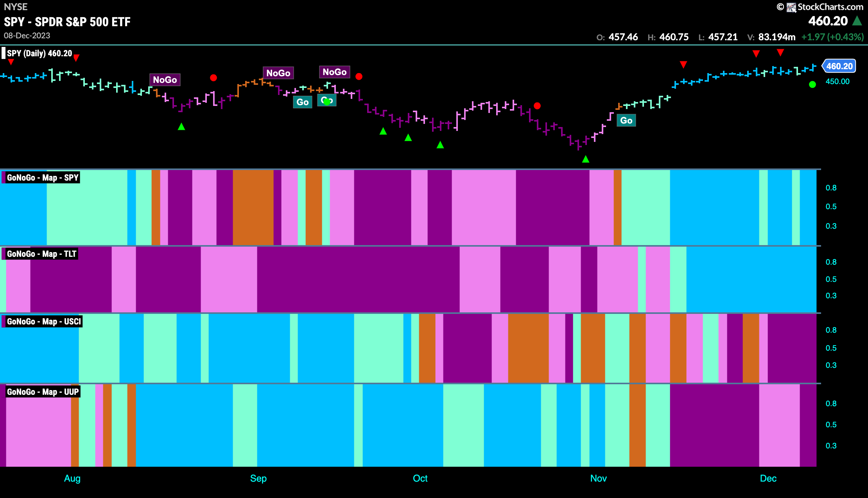Image resolution: width=868 pixels, height=498 pixels.
Task: Click the second NoGo label near September
Action: [278, 73]
